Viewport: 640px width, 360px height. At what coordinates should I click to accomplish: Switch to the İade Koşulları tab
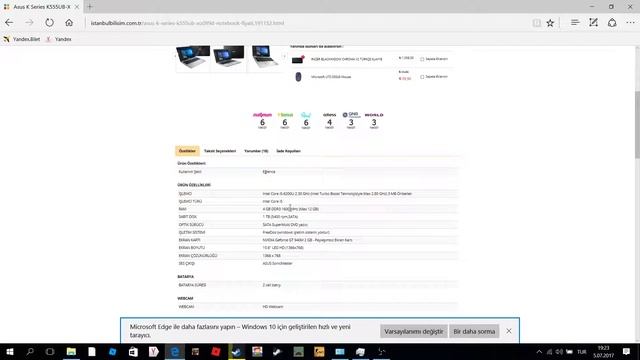coord(289,151)
